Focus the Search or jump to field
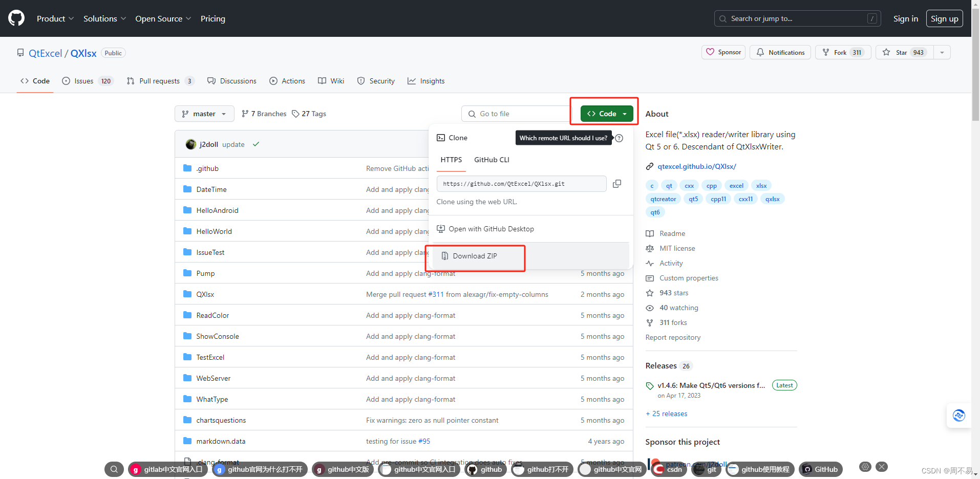Image resolution: width=980 pixels, height=479 pixels. (x=798, y=18)
